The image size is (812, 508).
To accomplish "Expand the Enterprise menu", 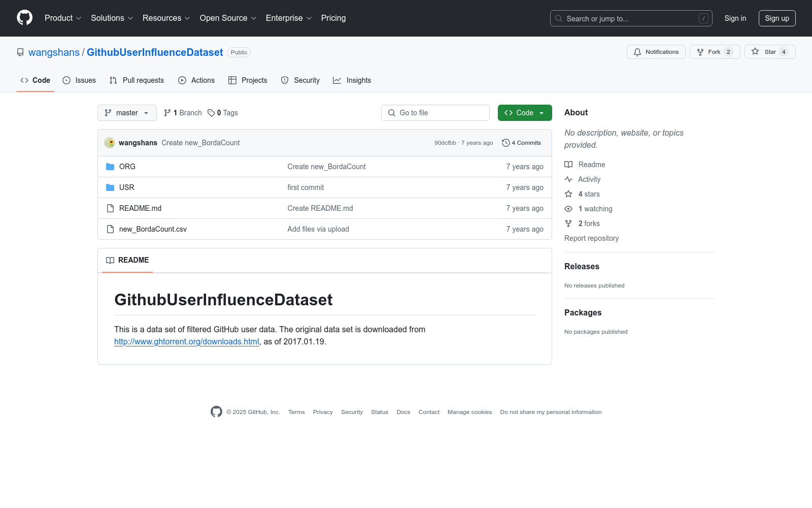I will (x=289, y=18).
